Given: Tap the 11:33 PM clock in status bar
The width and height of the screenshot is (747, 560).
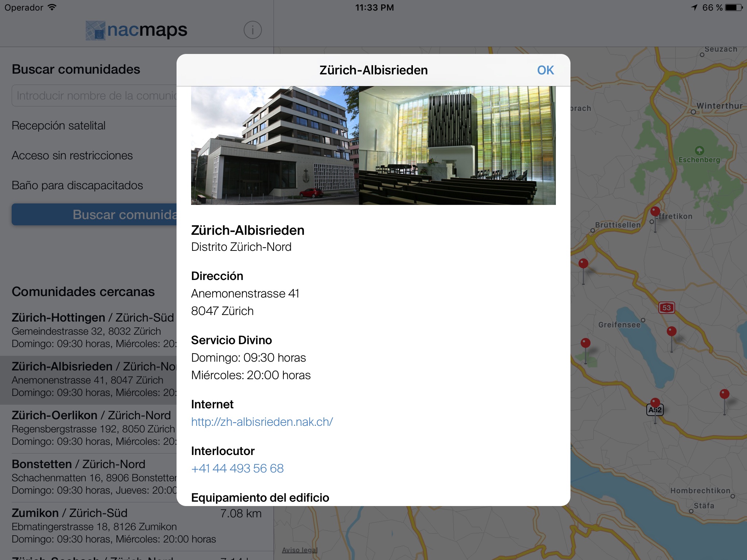Looking at the screenshot, I should coord(375,8).
